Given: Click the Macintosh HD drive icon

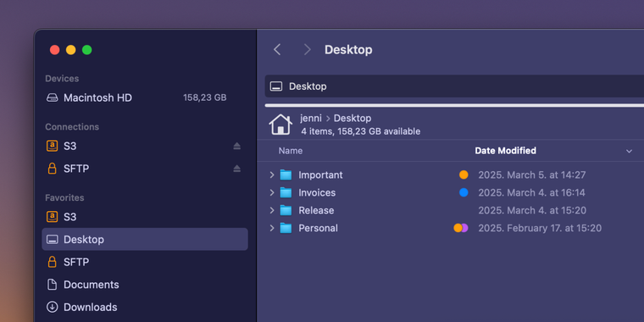Looking at the screenshot, I should tap(53, 97).
